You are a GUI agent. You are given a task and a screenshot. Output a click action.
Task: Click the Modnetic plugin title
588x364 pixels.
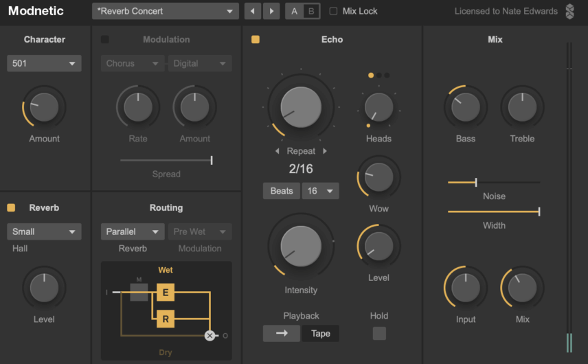pos(36,11)
